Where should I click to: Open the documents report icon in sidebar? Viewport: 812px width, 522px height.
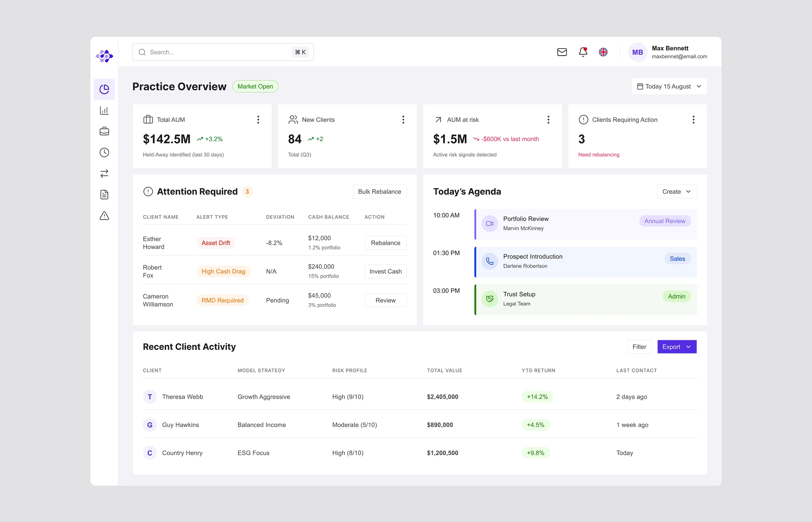(104, 194)
